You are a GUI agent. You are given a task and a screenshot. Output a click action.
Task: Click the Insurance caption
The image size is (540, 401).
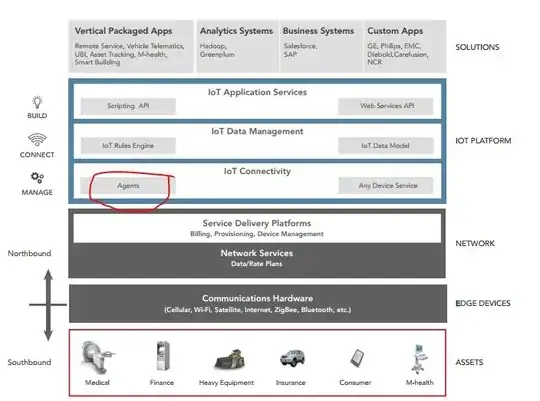(x=291, y=383)
